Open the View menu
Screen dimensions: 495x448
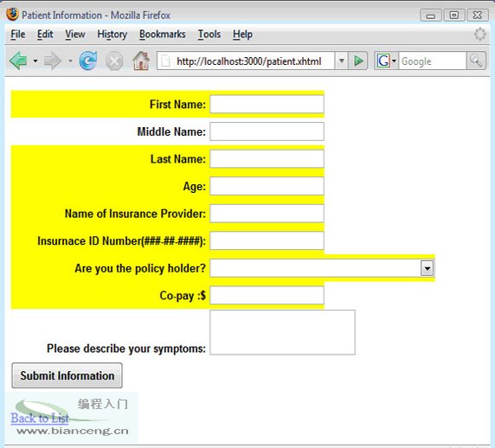coord(75,34)
